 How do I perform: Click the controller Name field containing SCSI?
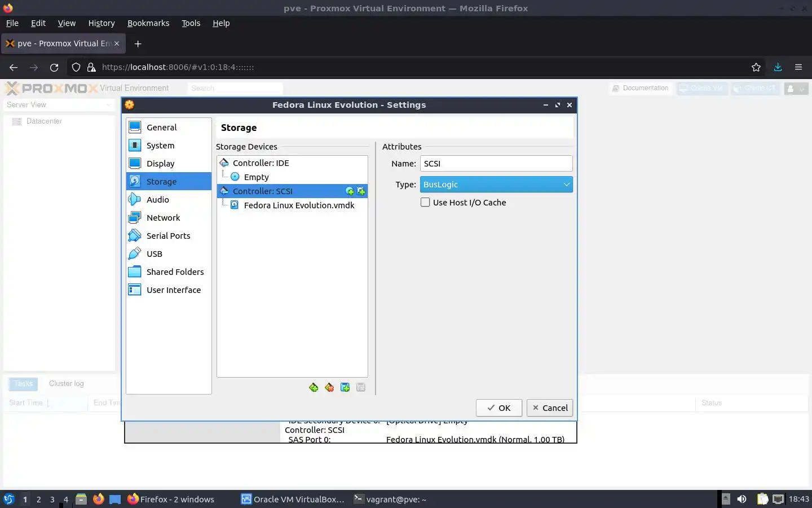pyautogui.click(x=496, y=163)
